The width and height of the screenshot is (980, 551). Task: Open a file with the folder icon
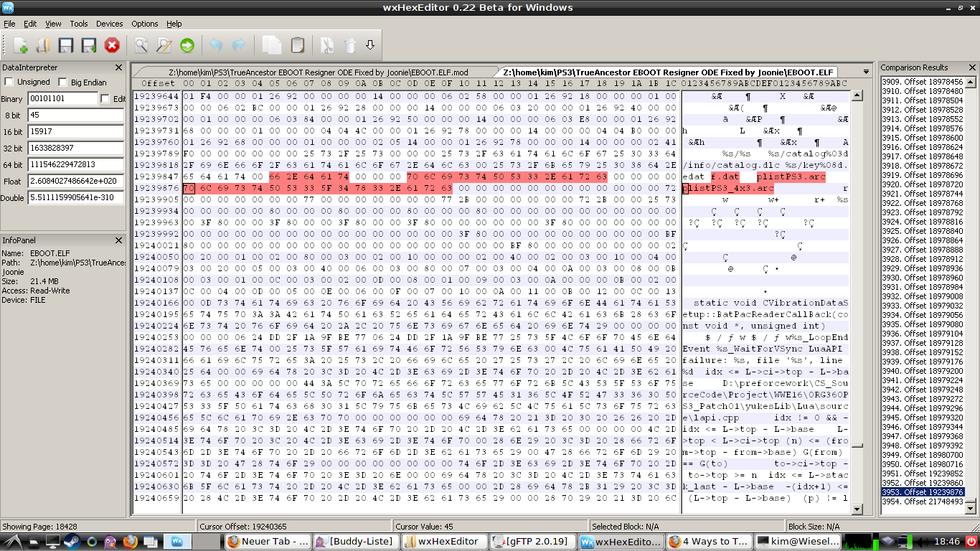pyautogui.click(x=42, y=46)
